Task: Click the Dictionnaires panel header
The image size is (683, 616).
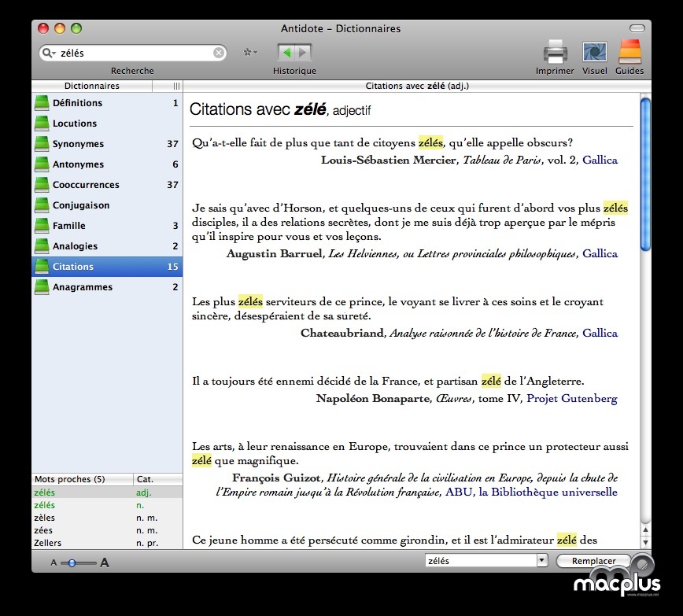Action: 92,86
